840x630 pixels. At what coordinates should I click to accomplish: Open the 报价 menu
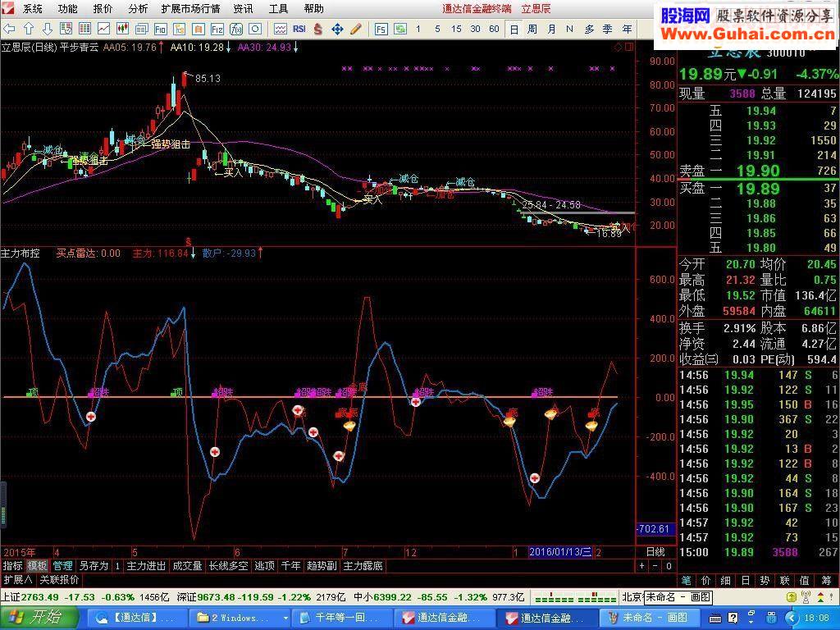click(x=103, y=8)
